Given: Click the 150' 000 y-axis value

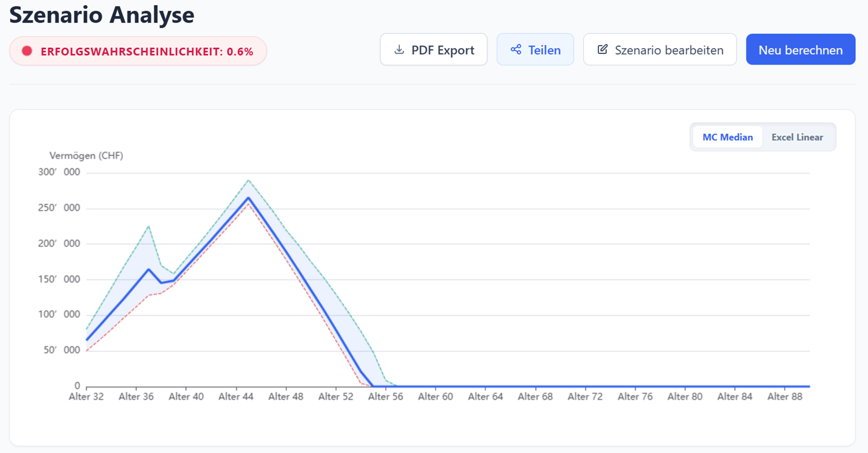Looking at the screenshot, I should [60, 279].
